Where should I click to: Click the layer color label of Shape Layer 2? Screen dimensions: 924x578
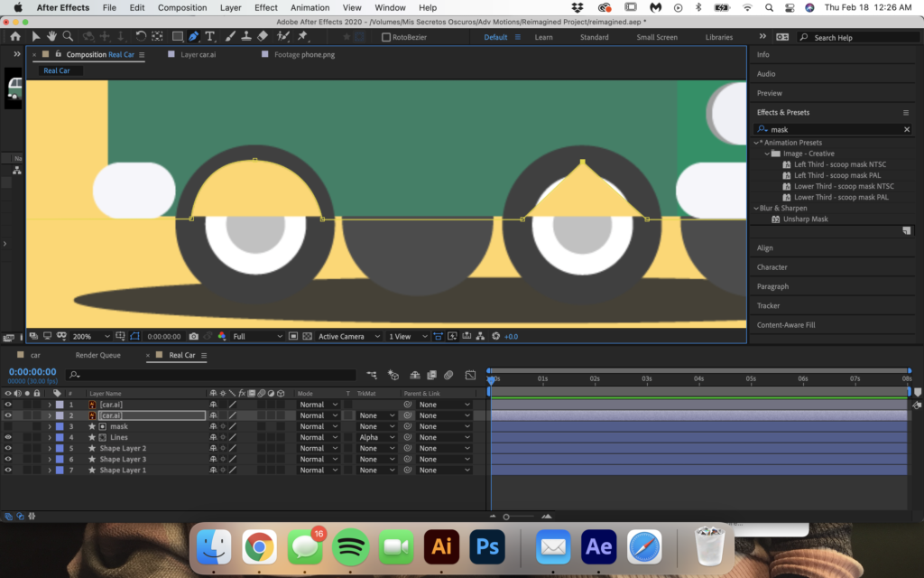60,448
